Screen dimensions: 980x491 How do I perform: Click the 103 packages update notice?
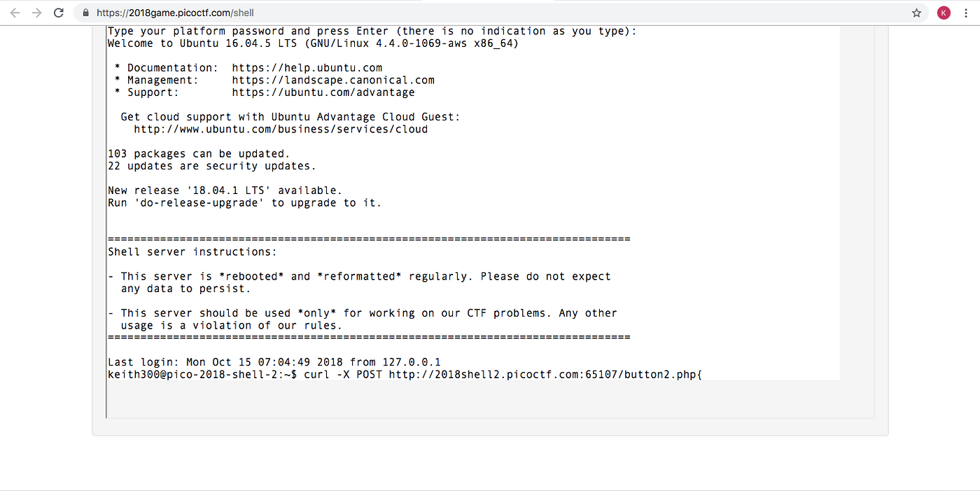[x=198, y=153]
